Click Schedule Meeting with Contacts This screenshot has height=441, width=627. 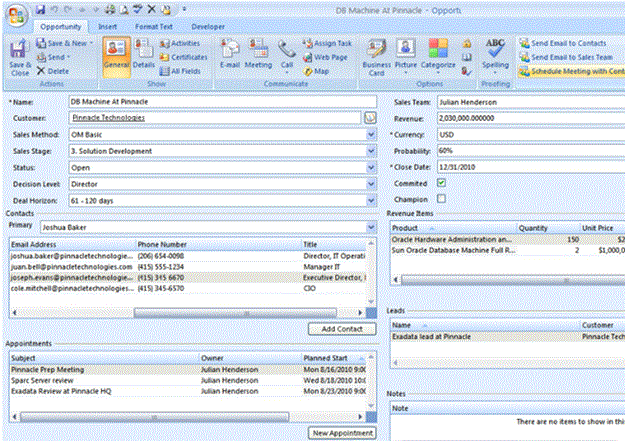(572, 71)
